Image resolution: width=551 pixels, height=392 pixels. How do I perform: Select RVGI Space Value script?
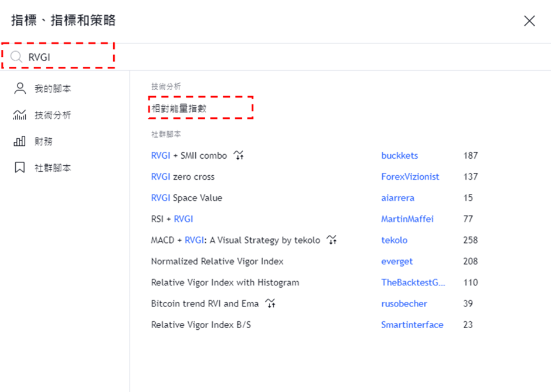click(x=186, y=197)
